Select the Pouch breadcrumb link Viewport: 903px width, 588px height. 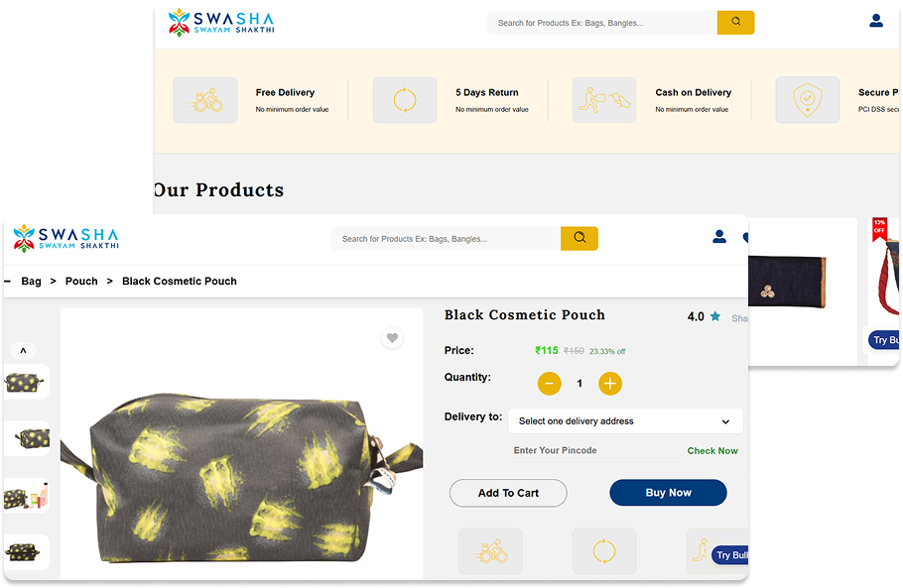[81, 281]
